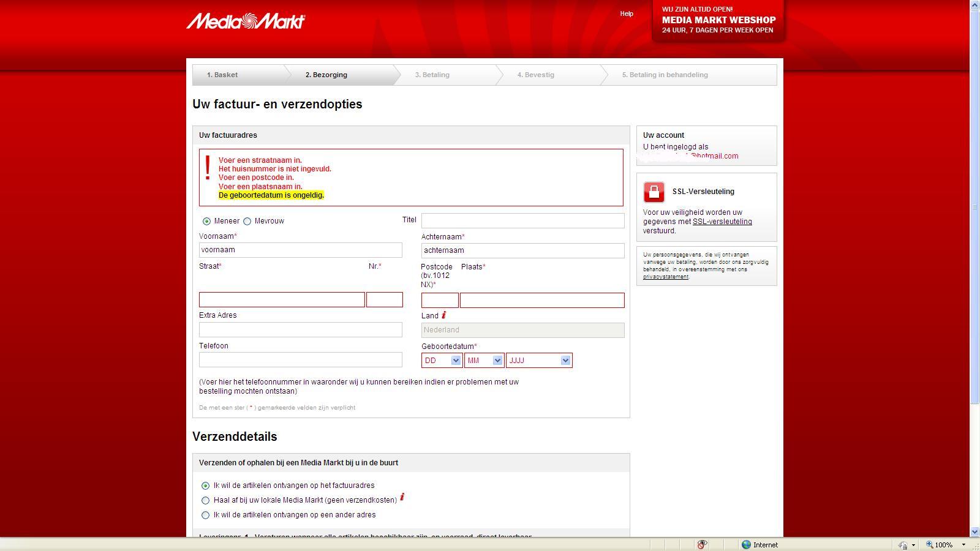
Task: Click the zoom magnifier icon in status bar
Action: pyautogui.click(x=929, y=544)
